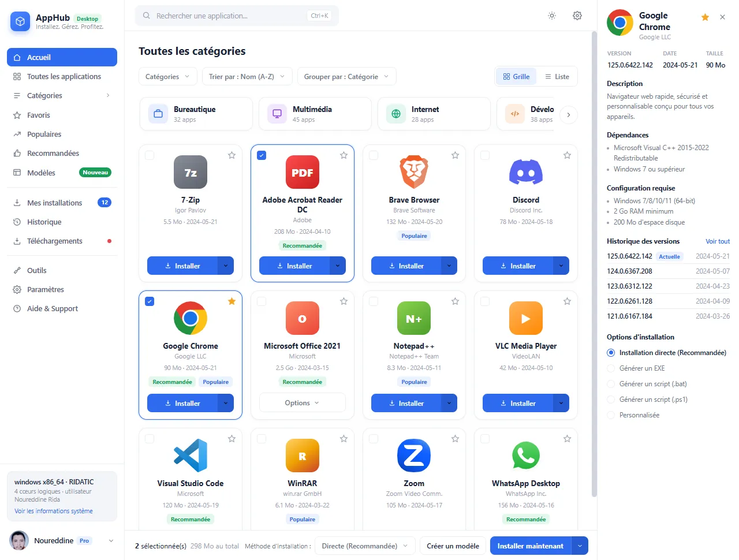Uncheck the Google Chrome card checkbox
Image resolution: width=739 pixels, height=560 pixels.
pyautogui.click(x=150, y=301)
